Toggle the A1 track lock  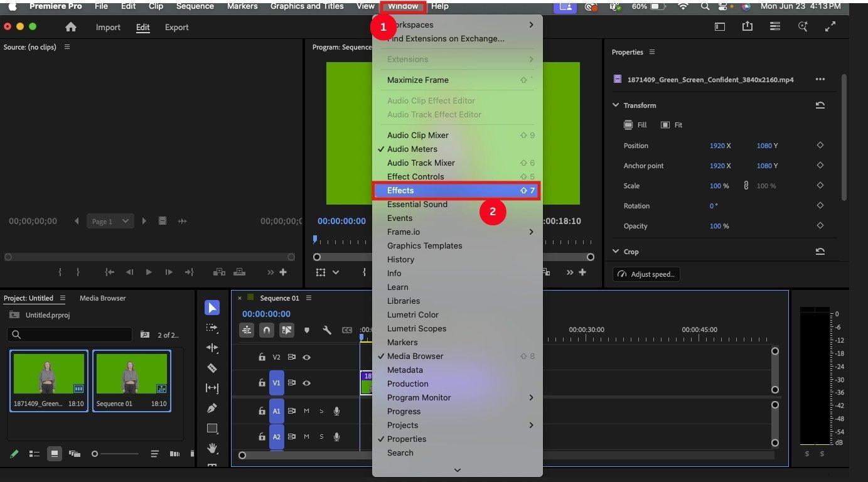[x=262, y=411]
